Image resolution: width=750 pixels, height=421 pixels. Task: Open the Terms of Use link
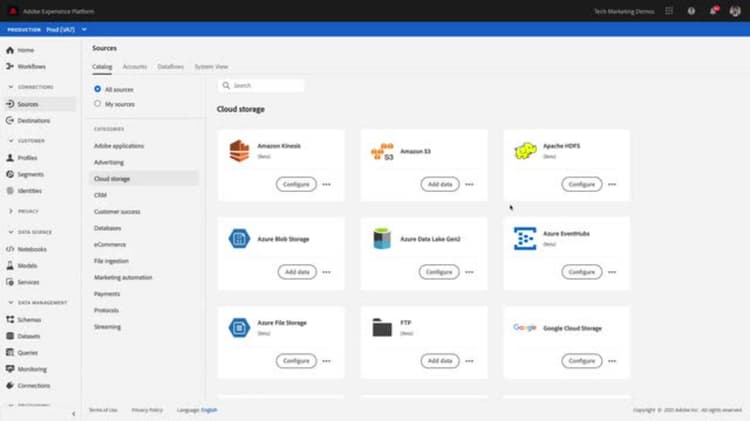103,410
